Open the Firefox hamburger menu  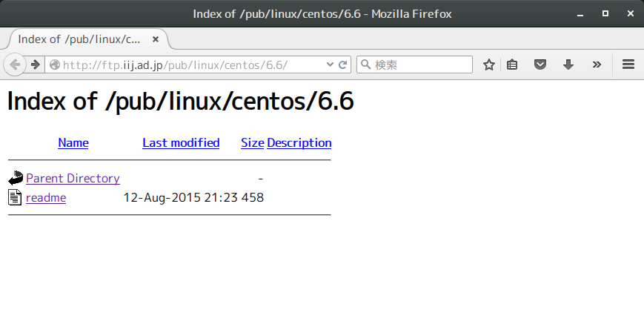pos(628,65)
